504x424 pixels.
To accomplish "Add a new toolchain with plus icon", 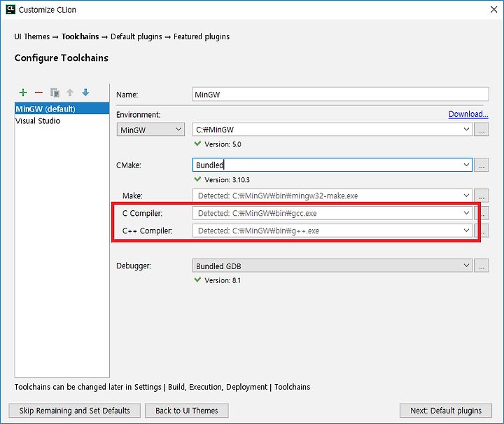I will [x=23, y=93].
